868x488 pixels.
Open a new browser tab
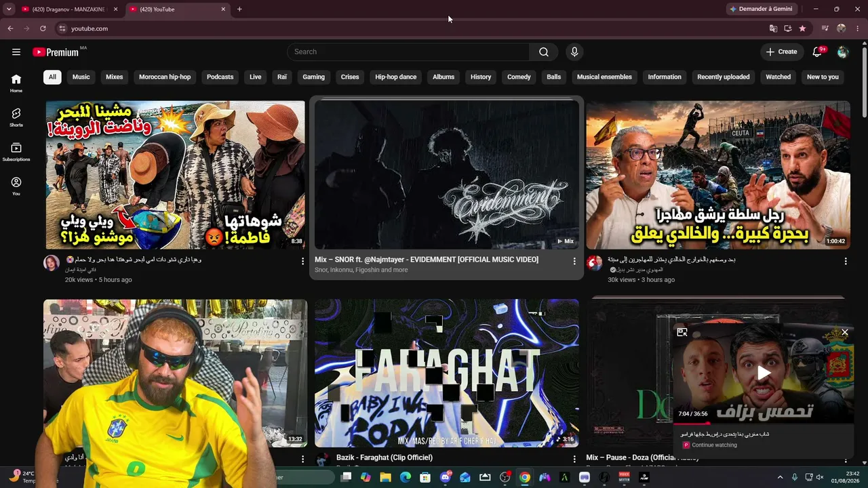point(239,9)
